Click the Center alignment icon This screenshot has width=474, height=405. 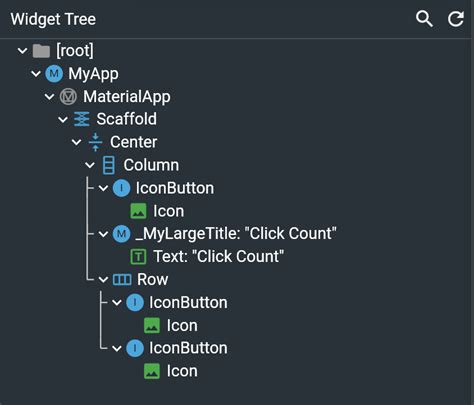(95, 142)
